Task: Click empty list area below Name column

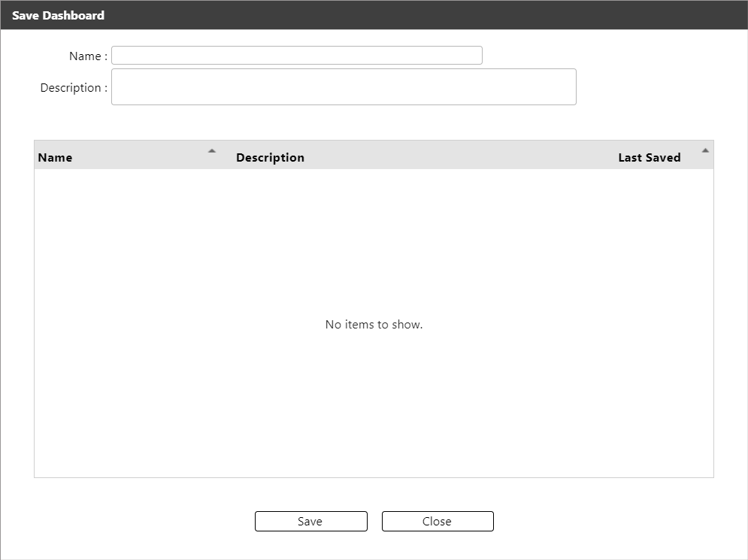Action: point(113,248)
